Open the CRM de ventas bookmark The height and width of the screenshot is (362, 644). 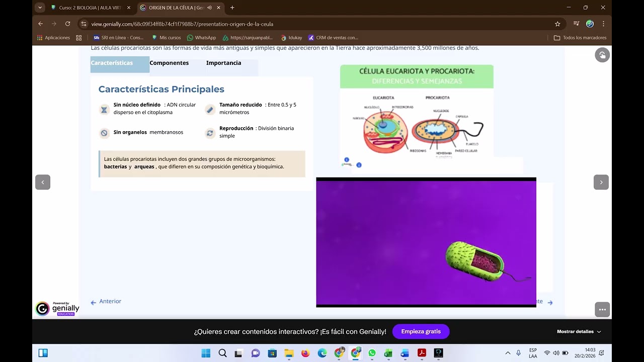pyautogui.click(x=333, y=38)
